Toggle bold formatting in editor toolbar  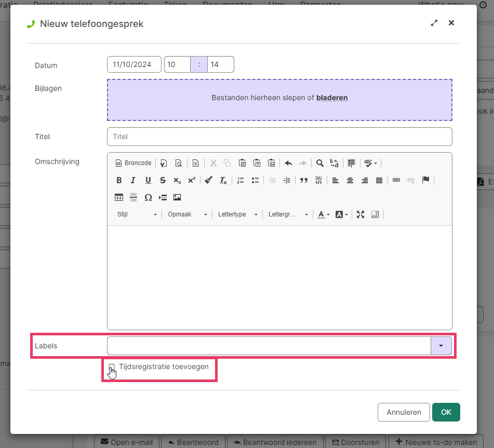pos(119,180)
